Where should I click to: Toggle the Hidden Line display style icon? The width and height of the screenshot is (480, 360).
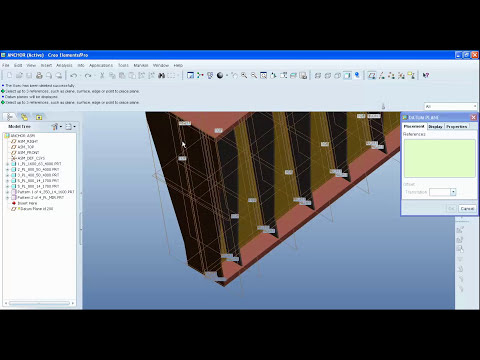[x=328, y=76]
